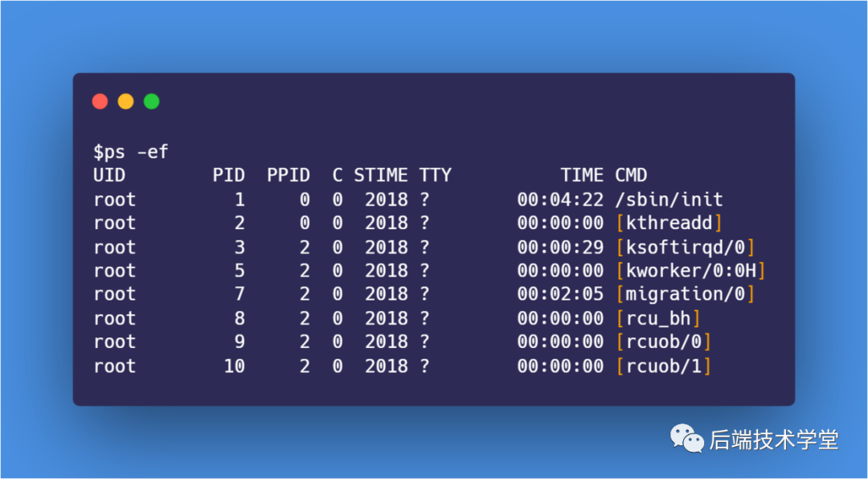Screen dimensions: 868x479
Task: Click the "$ps -ef" command line
Action: point(131,152)
